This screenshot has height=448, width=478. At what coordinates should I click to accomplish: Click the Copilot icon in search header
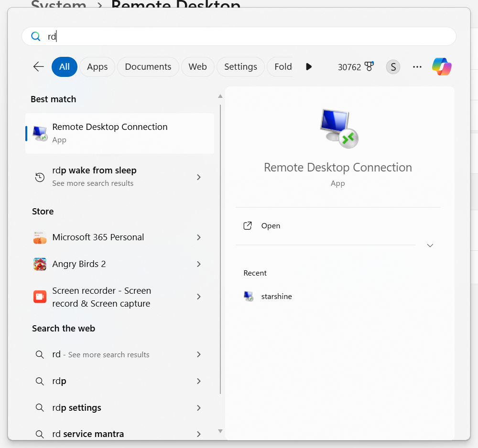pyautogui.click(x=442, y=67)
